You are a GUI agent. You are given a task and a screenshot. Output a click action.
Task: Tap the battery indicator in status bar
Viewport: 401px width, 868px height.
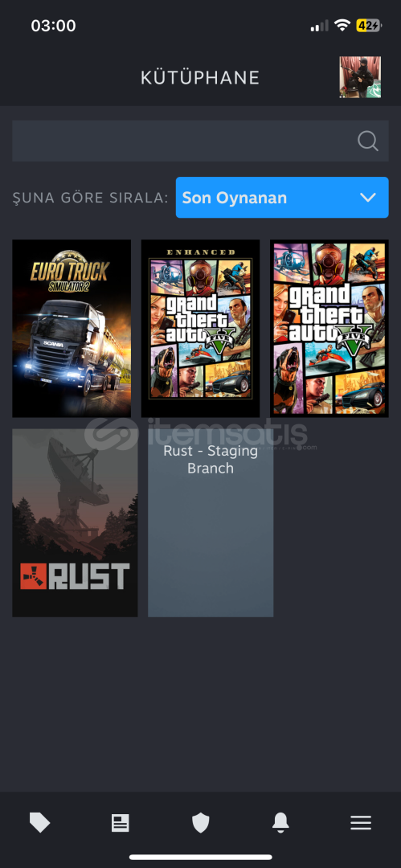click(368, 26)
